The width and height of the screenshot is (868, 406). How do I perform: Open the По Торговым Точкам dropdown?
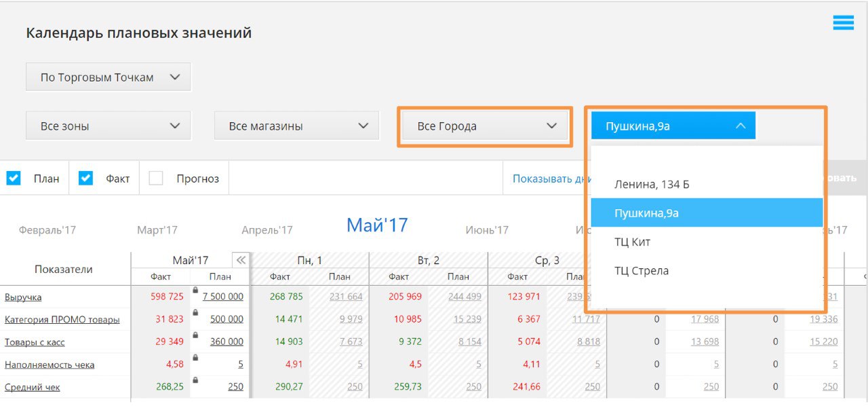(x=108, y=77)
